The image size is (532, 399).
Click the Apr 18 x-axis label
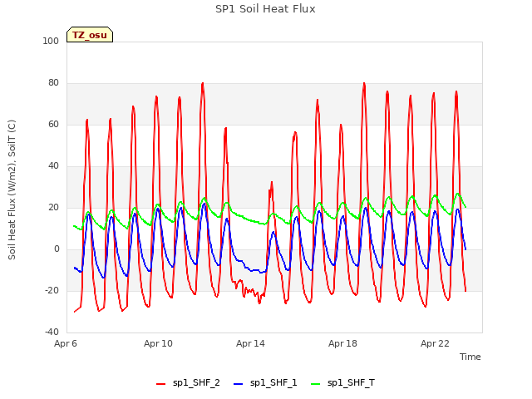[x=342, y=343]
